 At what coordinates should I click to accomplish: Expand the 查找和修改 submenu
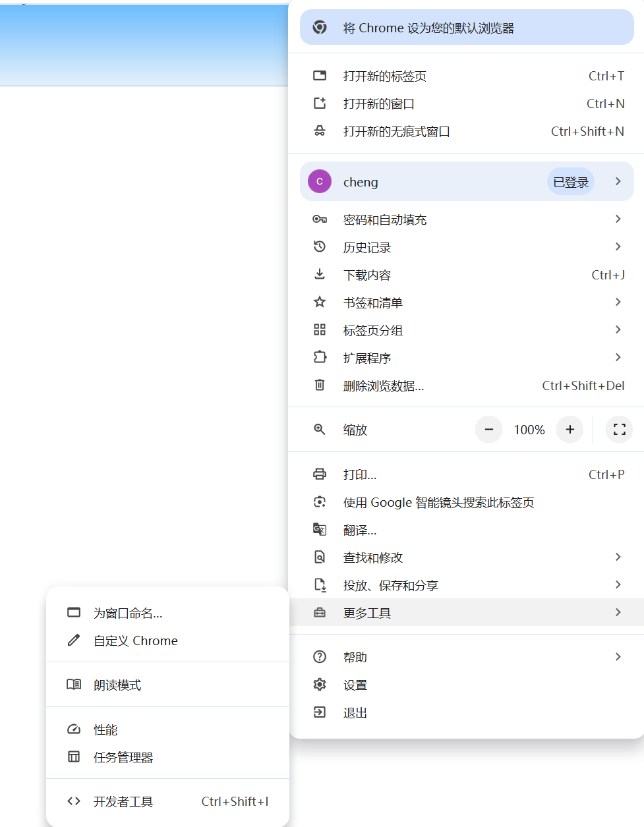pyautogui.click(x=372, y=557)
